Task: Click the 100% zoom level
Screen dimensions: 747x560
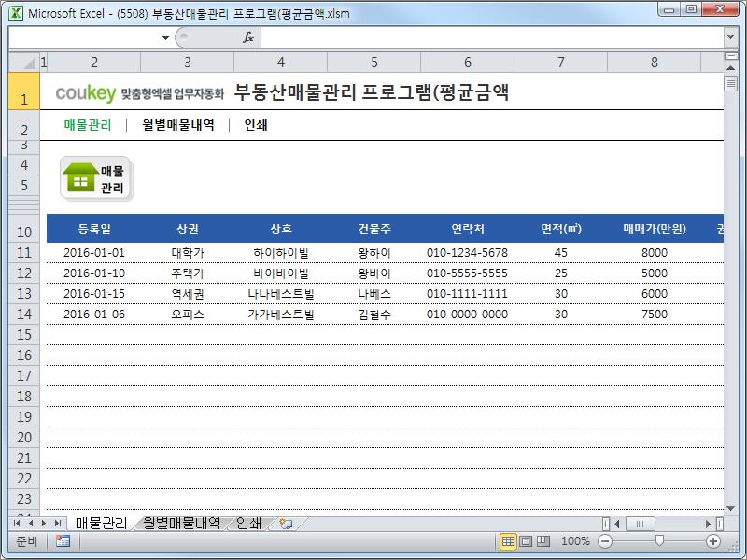Action: point(575,541)
